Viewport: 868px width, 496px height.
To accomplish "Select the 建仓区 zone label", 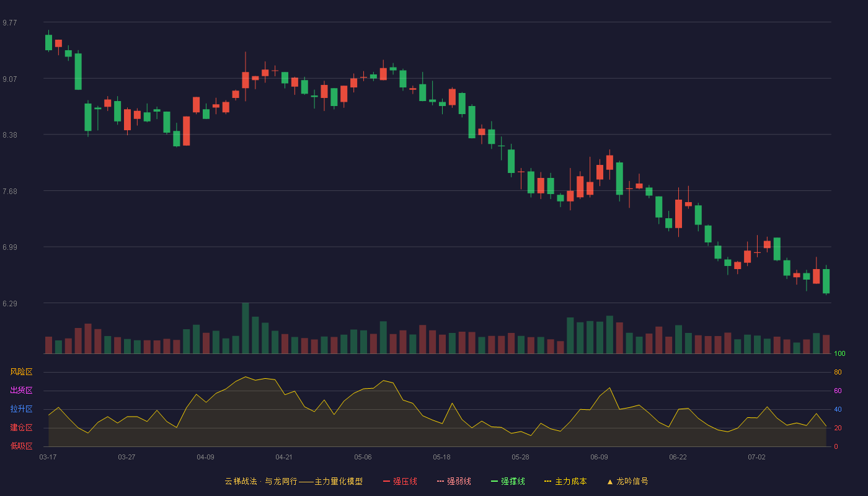I will [x=21, y=428].
